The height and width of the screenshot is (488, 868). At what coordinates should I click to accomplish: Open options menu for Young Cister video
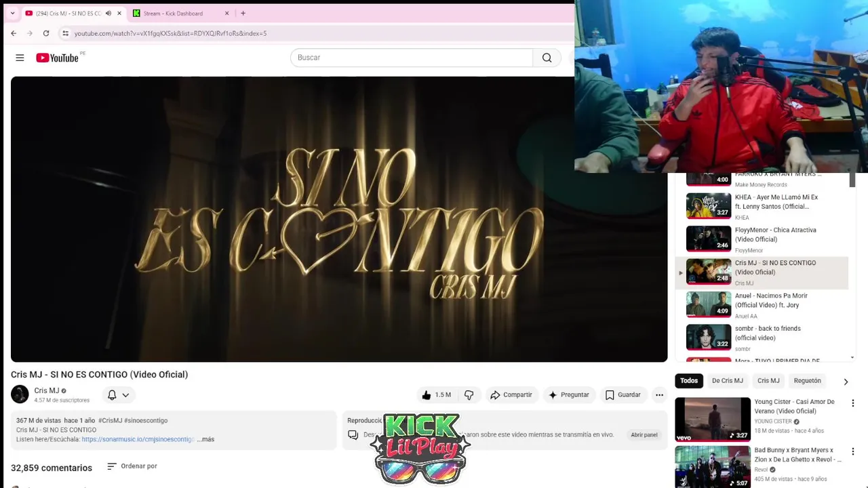click(853, 403)
